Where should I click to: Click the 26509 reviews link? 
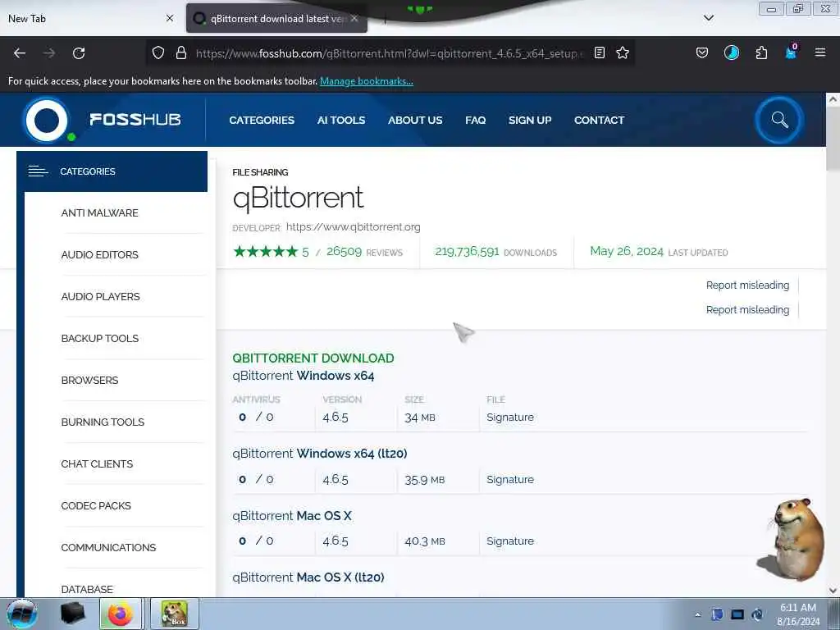click(364, 252)
